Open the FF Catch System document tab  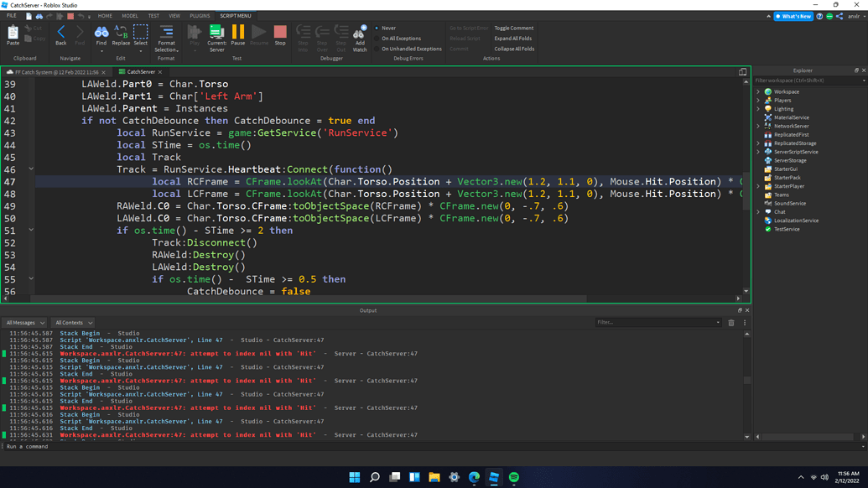click(x=55, y=72)
